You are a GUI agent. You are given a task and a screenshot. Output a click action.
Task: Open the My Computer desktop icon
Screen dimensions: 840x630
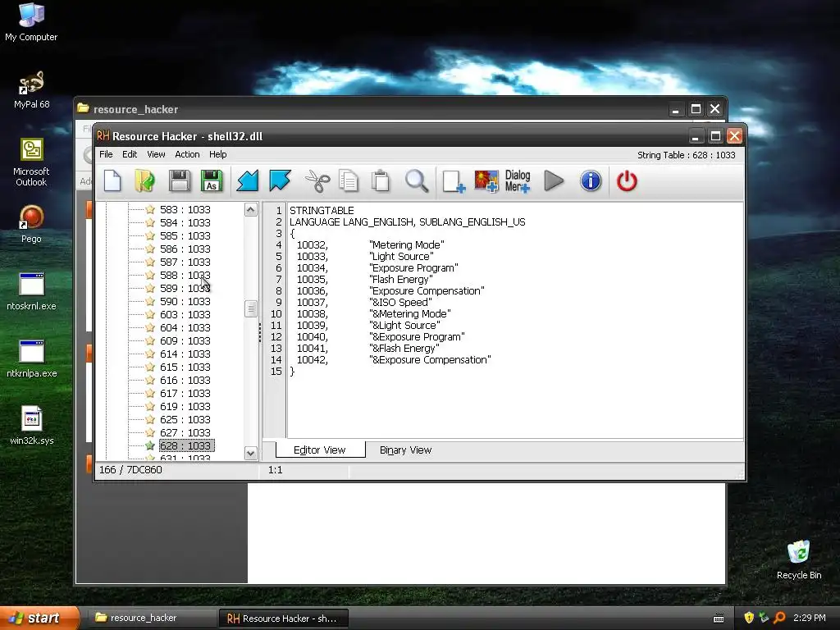(31, 22)
